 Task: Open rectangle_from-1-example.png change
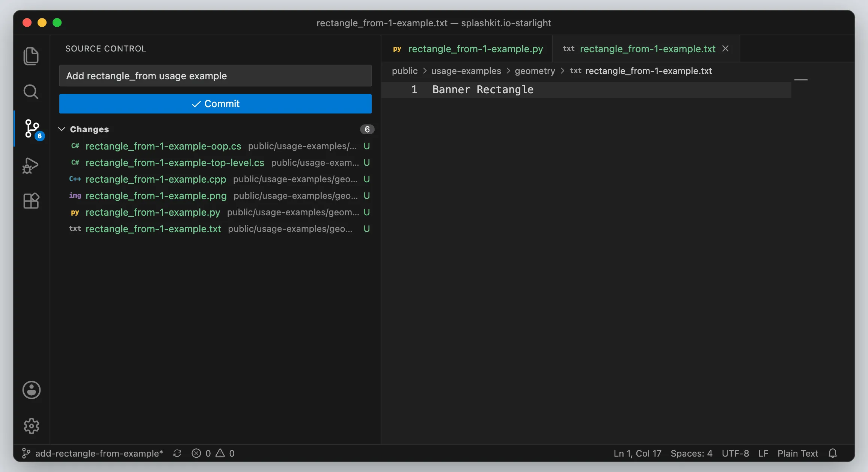point(215,195)
